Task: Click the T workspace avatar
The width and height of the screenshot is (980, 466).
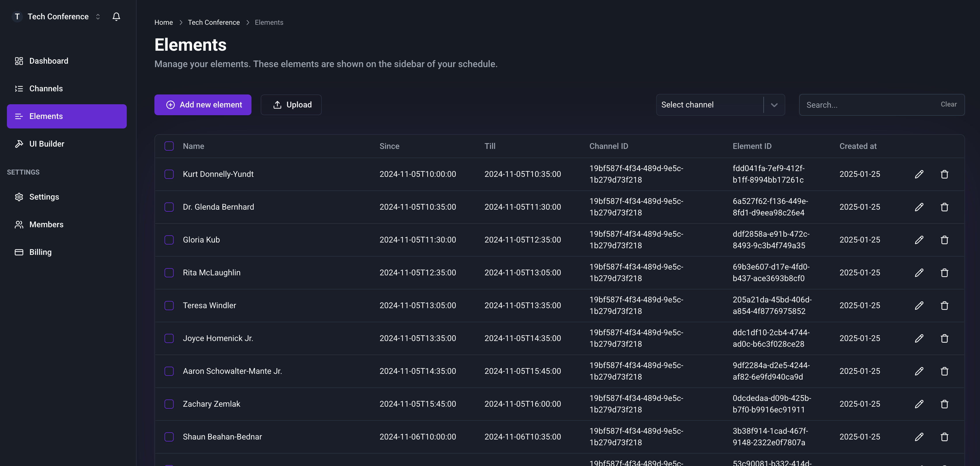Action: [17, 16]
